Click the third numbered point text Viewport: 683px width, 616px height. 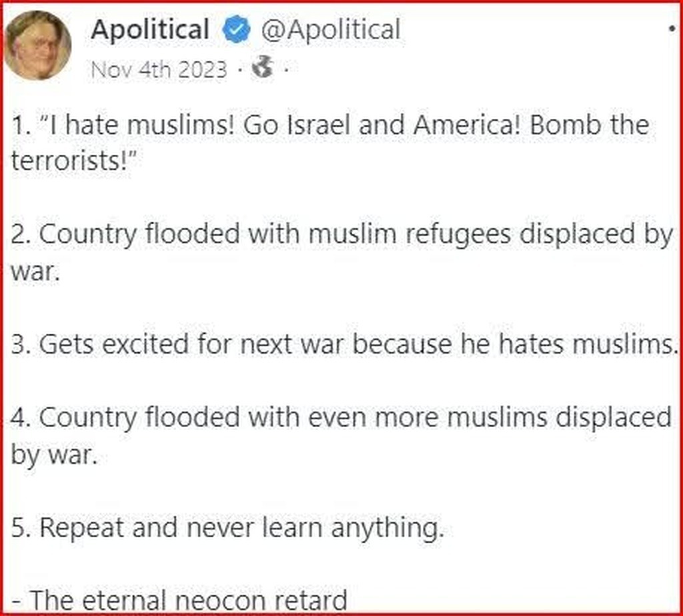coord(345,345)
